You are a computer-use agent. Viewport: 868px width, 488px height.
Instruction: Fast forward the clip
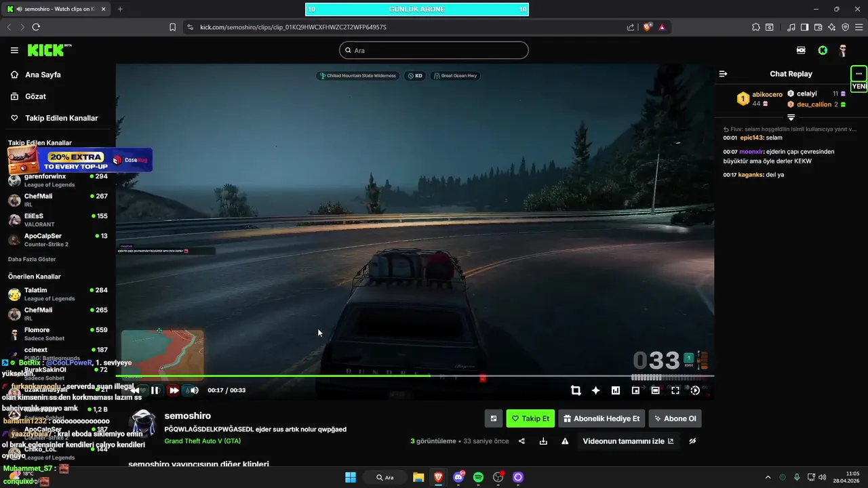click(x=174, y=390)
